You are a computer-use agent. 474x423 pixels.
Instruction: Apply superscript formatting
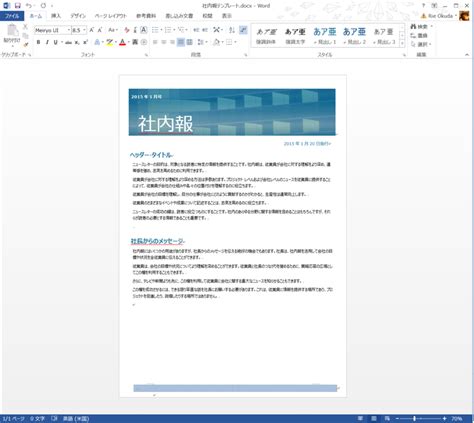[85, 42]
